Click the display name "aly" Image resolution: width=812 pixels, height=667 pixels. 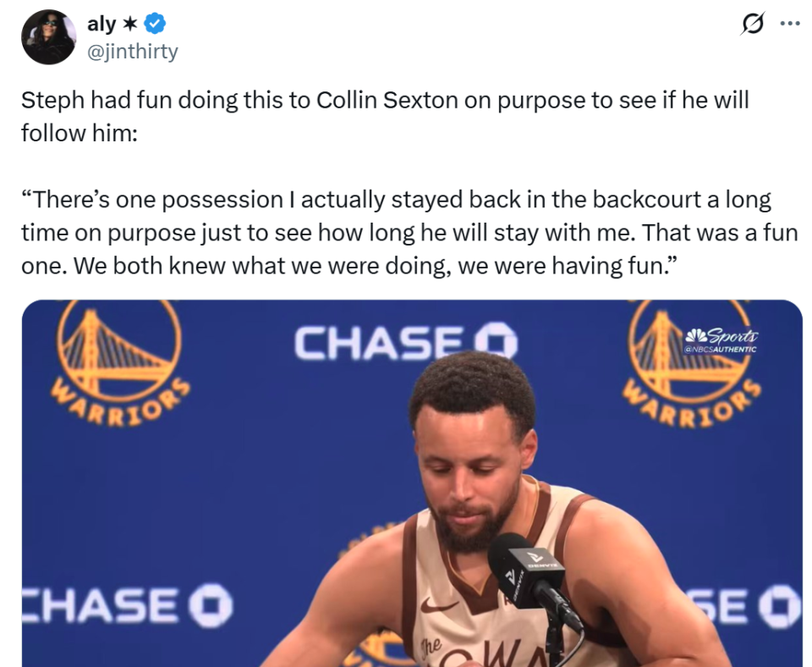101,24
